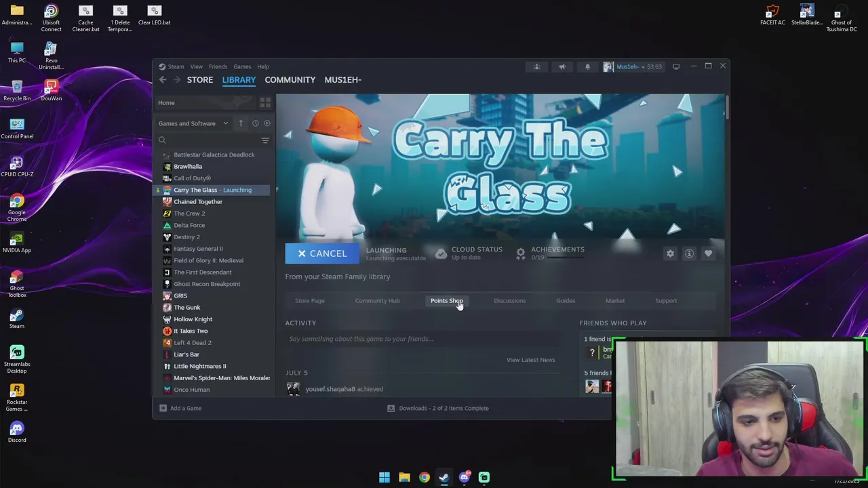Click View Latest News
The width and height of the screenshot is (868, 488).
[530, 360]
